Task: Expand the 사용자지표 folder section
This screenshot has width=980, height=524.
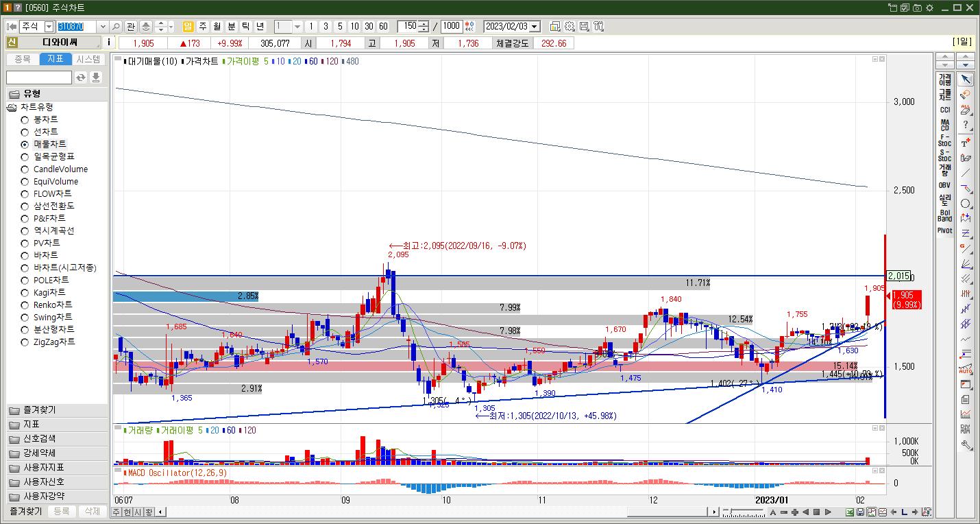Action: coord(57,467)
